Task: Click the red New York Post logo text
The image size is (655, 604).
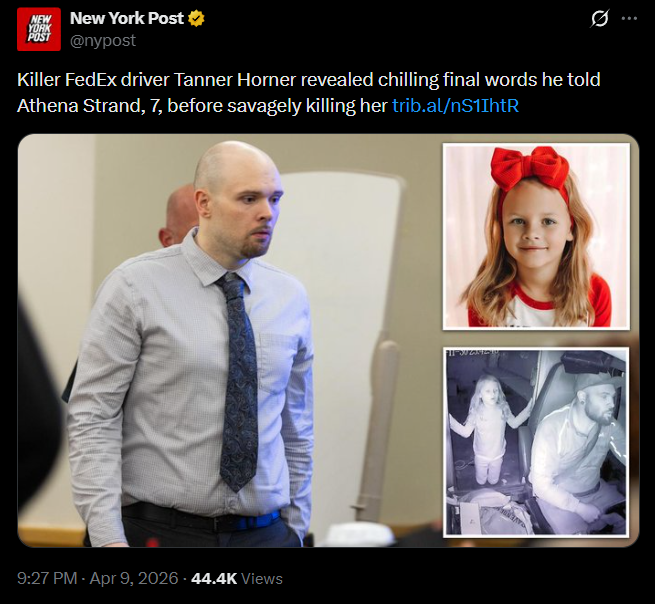Action: (x=39, y=29)
